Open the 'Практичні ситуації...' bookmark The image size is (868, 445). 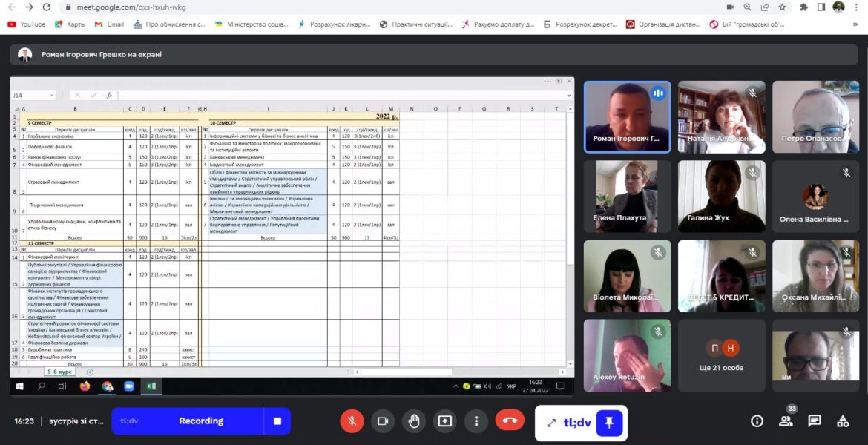coord(415,24)
